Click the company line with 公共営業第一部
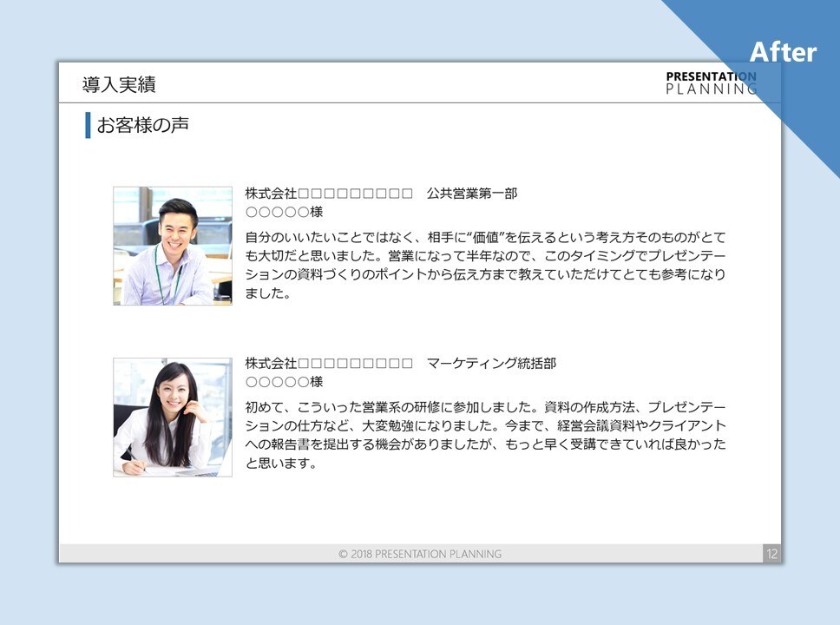840x625 pixels. pyautogui.click(x=381, y=194)
